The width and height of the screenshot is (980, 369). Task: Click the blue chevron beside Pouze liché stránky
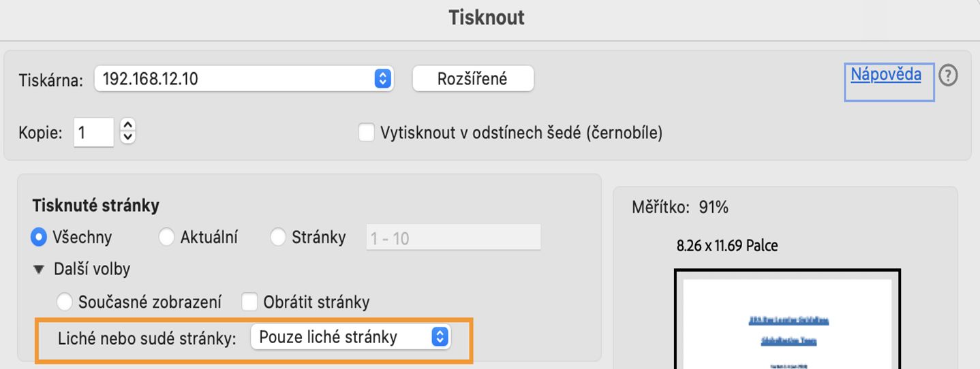click(440, 337)
